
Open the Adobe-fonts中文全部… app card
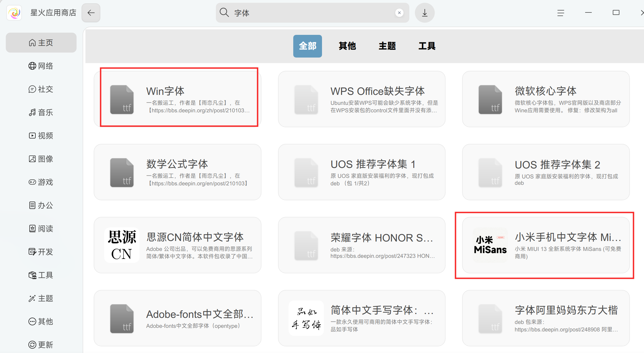click(178, 318)
